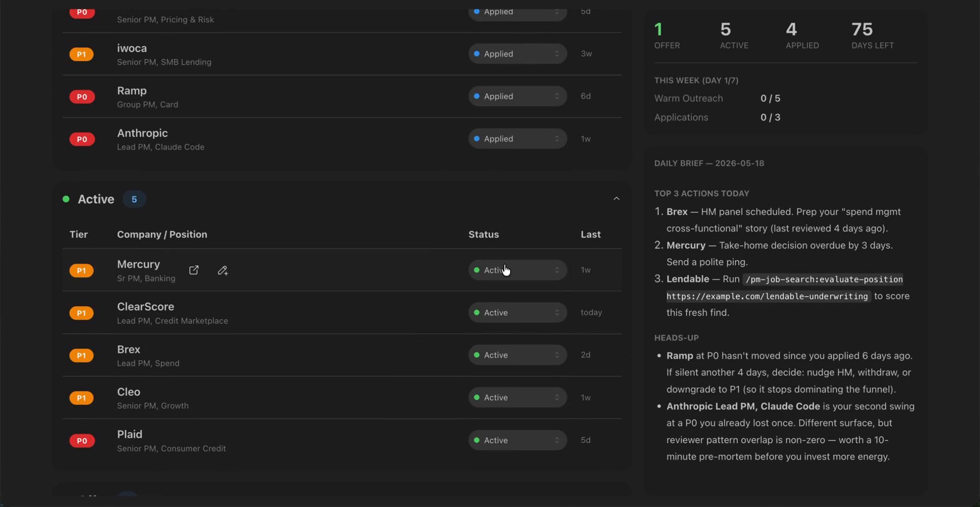Click the green dot beside Active heading
Screen dimensions: 980x507
click(66, 199)
